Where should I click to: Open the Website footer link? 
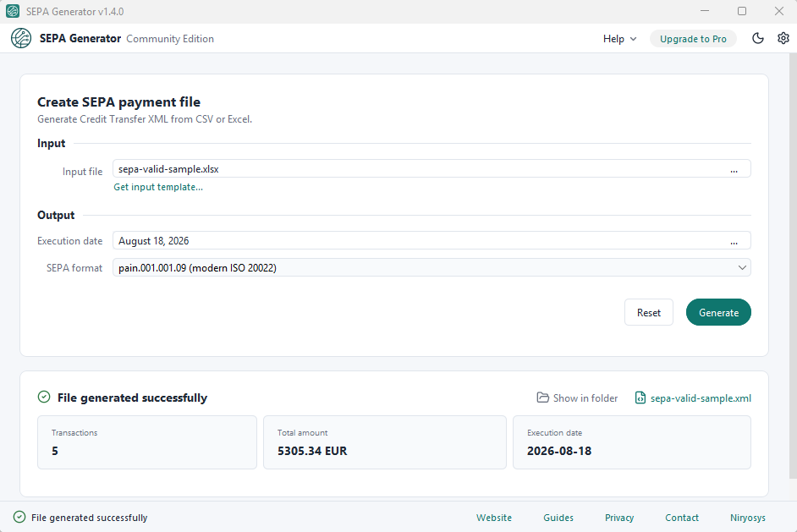pyautogui.click(x=493, y=518)
